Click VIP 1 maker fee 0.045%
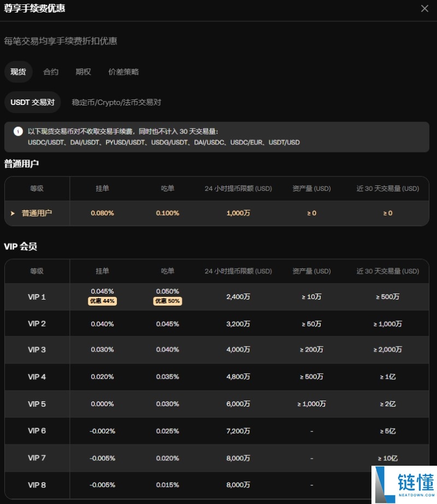Screen dimensions: 437x504 pyautogui.click(x=103, y=291)
